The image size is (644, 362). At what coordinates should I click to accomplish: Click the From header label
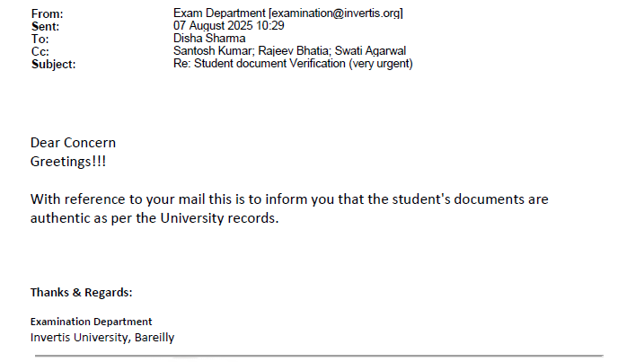click(x=46, y=13)
